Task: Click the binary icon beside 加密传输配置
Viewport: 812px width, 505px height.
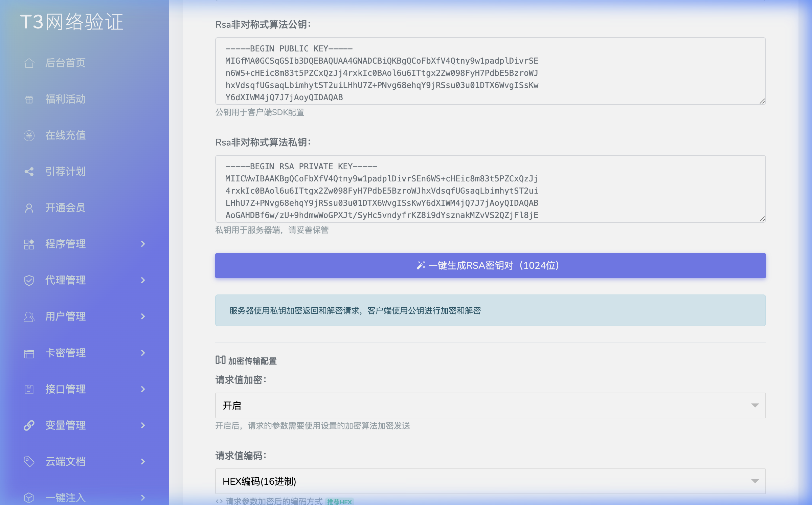Action: click(x=220, y=360)
